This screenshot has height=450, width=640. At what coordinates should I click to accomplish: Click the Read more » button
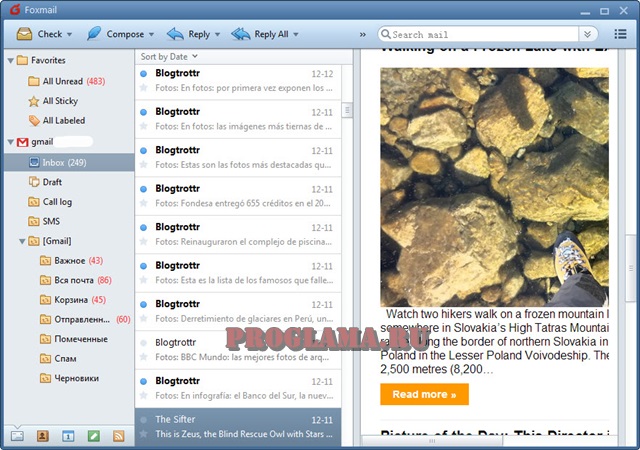(x=424, y=394)
